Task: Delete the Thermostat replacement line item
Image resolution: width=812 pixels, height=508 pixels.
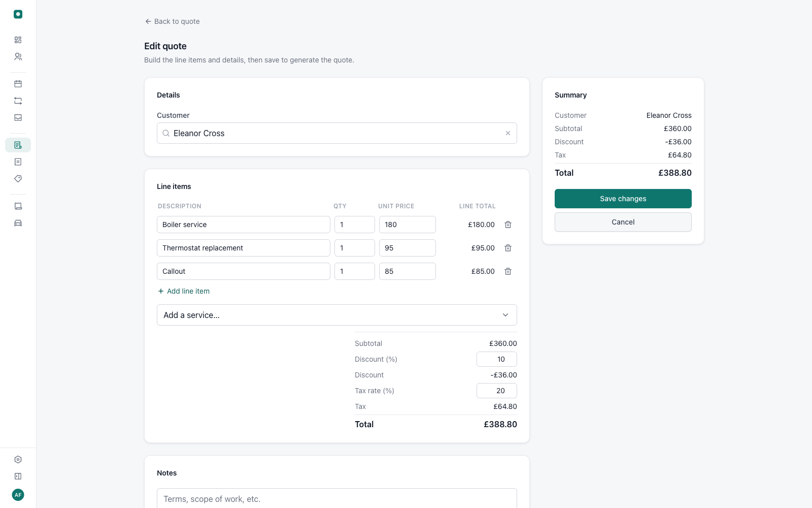Action: (x=508, y=248)
